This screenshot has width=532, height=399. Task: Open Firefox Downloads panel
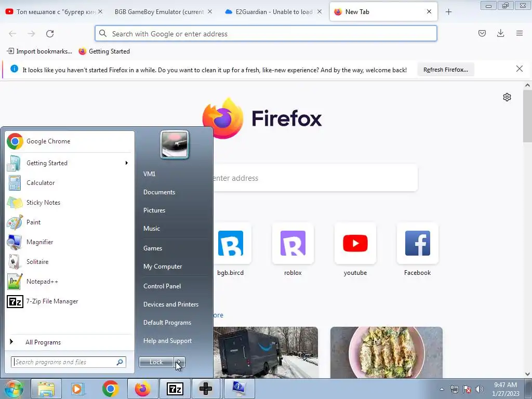click(500, 33)
